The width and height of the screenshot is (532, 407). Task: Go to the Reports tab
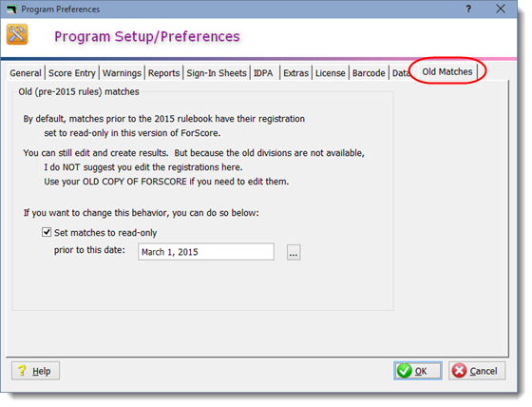pyautogui.click(x=163, y=73)
